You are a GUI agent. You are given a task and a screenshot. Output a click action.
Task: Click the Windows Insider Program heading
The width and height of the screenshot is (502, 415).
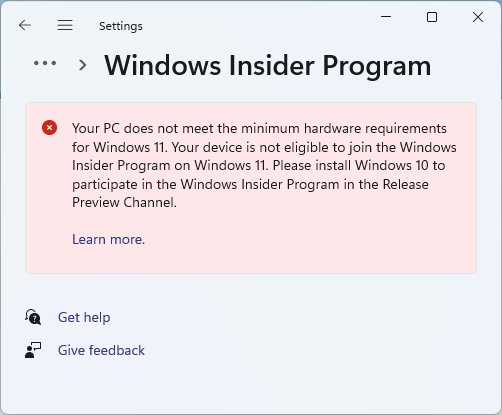[268, 66]
